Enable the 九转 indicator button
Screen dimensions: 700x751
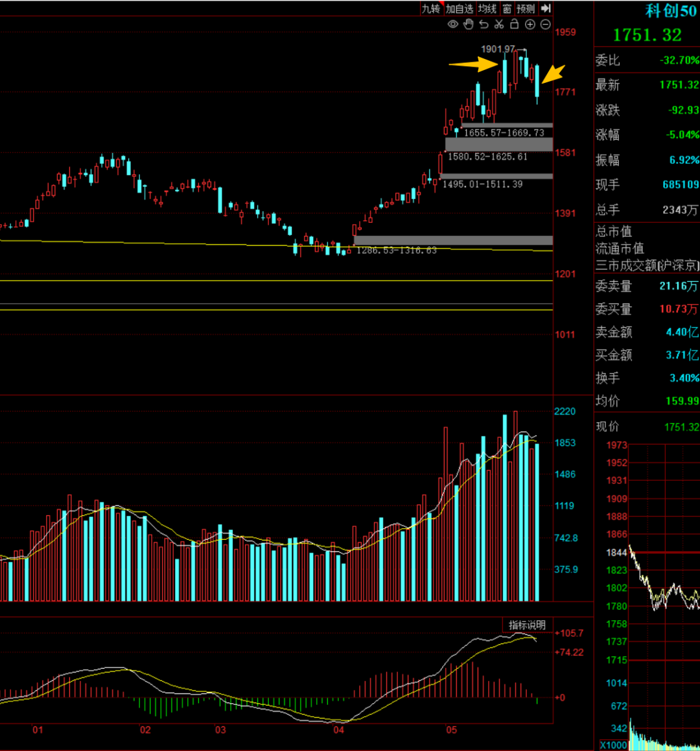[430, 8]
